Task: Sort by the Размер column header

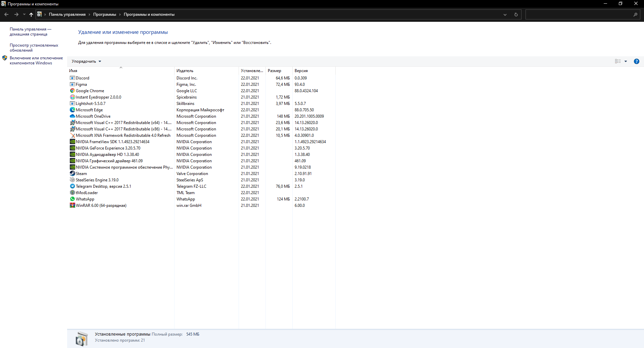Action: [x=279, y=71]
